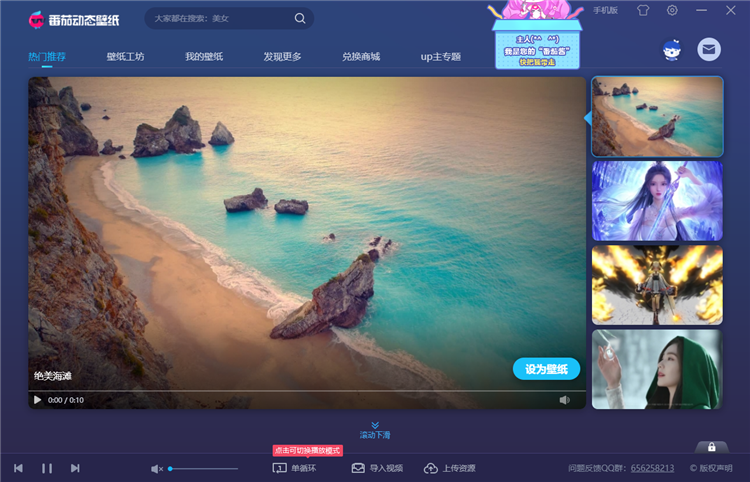Click the magnifier search icon

(x=300, y=18)
